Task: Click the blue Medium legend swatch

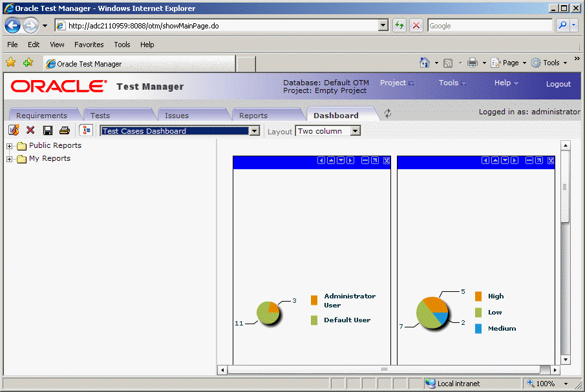Action: (478, 328)
